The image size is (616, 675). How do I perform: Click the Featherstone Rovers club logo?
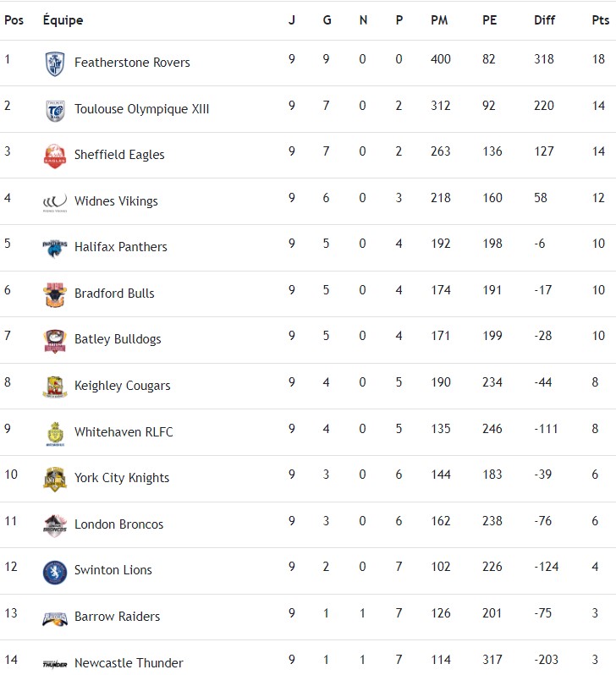point(55,63)
